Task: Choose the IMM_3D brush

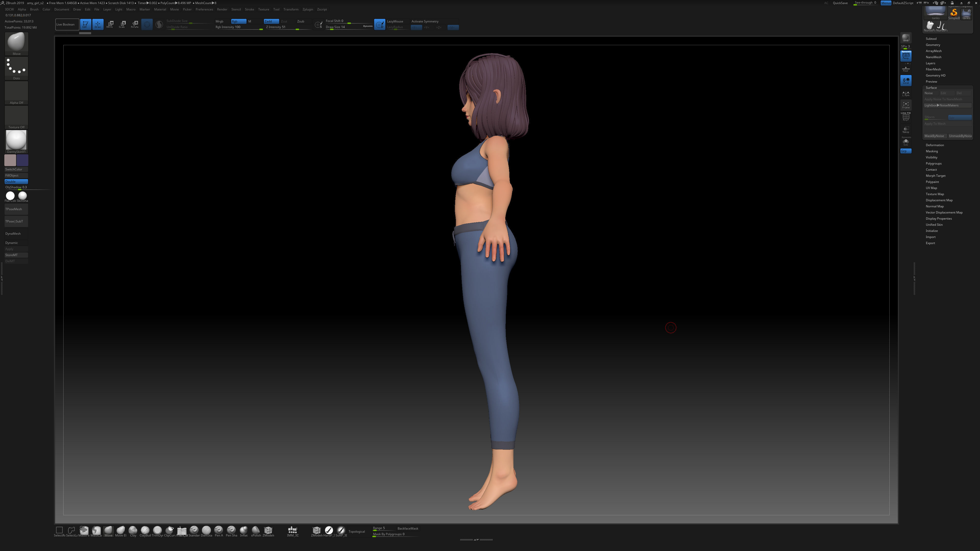Action: click(292, 531)
